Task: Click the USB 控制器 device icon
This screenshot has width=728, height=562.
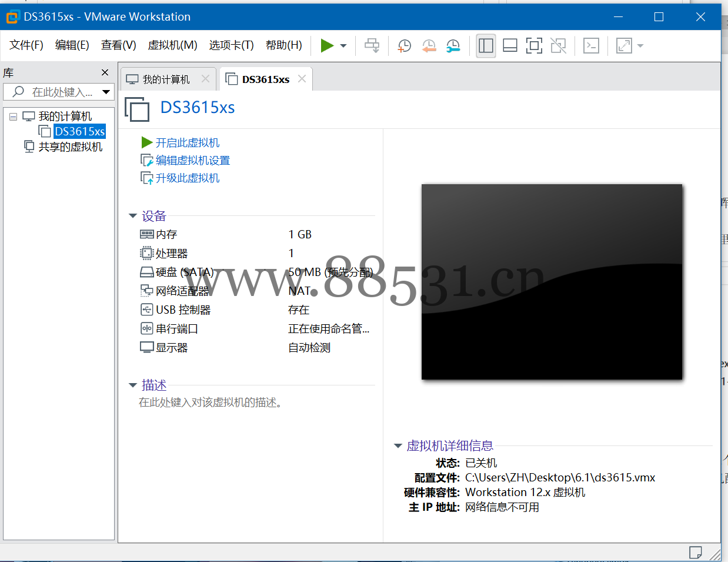Action: pyautogui.click(x=146, y=310)
